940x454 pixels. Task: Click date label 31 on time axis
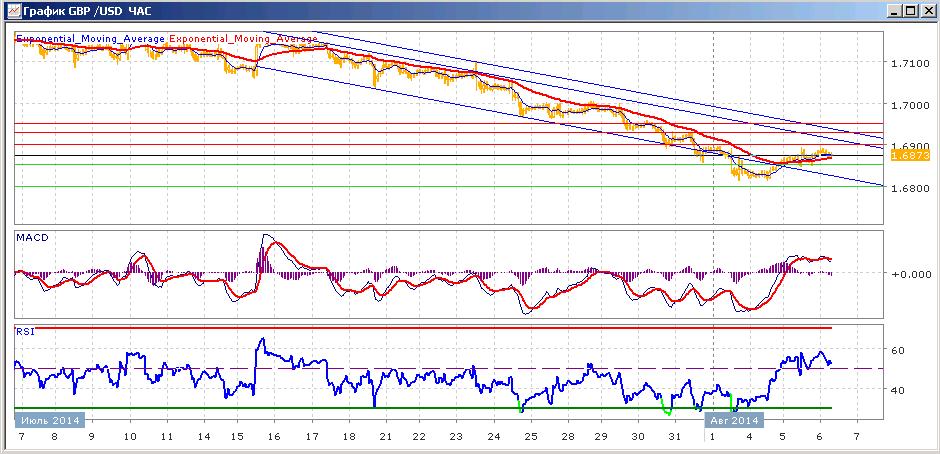[x=675, y=436]
